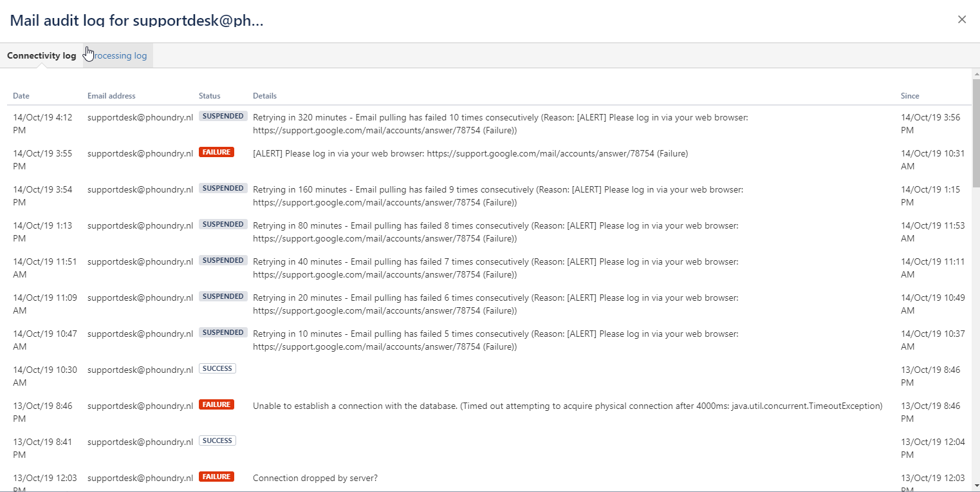Image resolution: width=980 pixels, height=492 pixels.
Task: Click the SUSPENDED badge in the 3:54 PM row
Action: click(x=223, y=188)
